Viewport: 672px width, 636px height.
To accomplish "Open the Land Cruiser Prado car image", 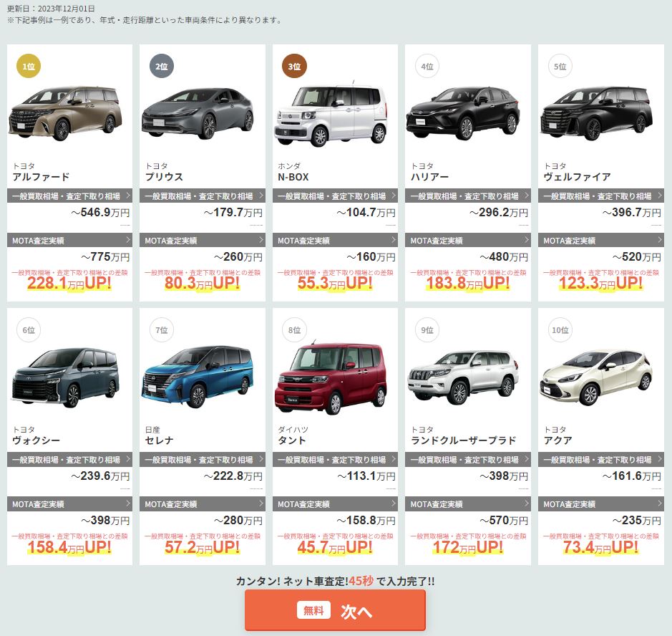I will coord(463,377).
